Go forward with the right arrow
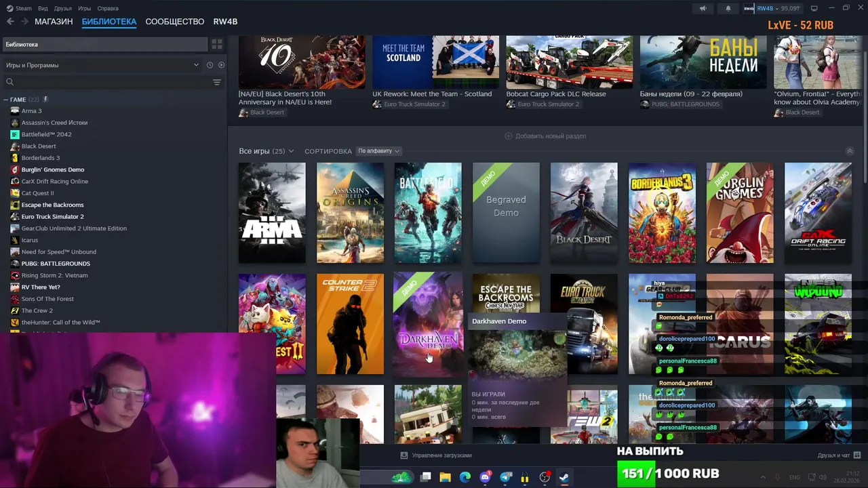Image resolution: width=868 pixels, height=488 pixels. [25, 22]
